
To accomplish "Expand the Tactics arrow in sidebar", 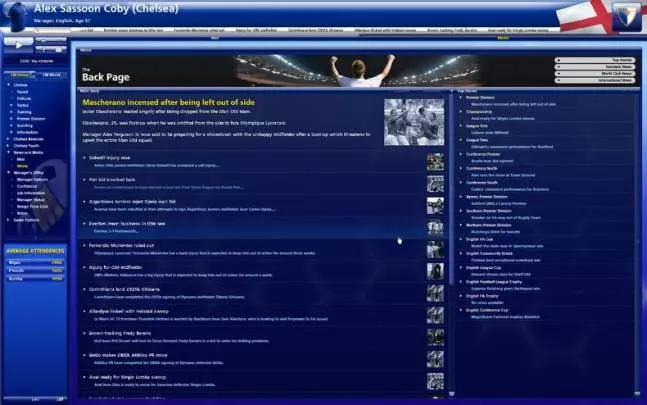I will coord(12,105).
